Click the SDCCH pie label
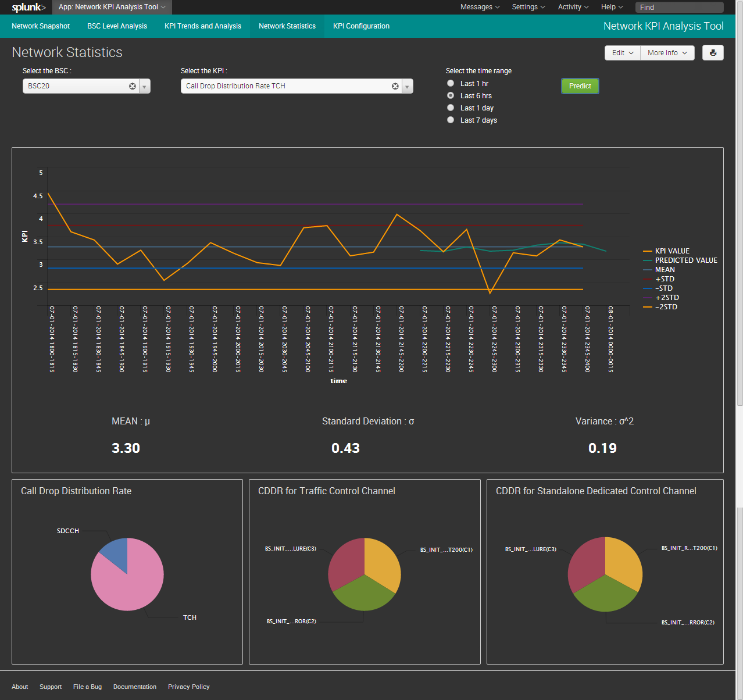 [x=67, y=531]
